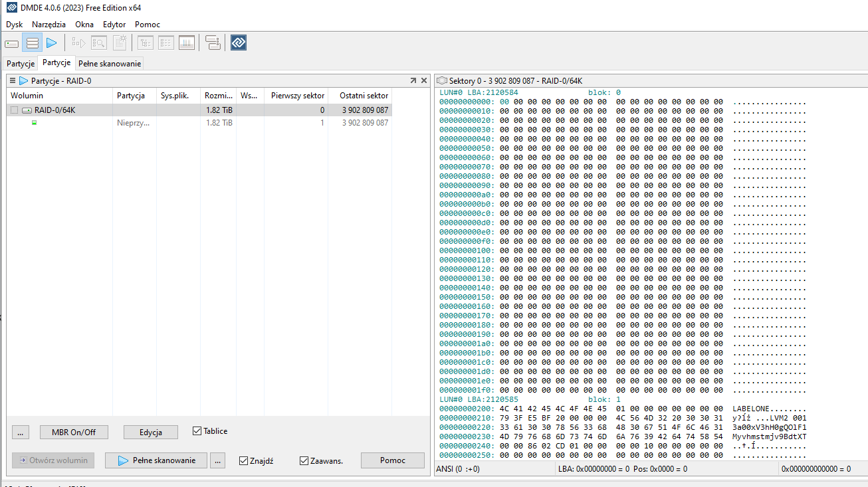
Task: Click the blue triangle icon beside Partycje - RAID-0
Action: tap(24, 80)
